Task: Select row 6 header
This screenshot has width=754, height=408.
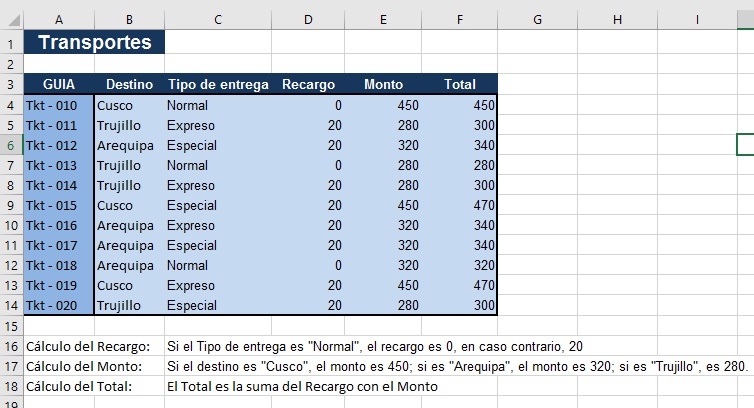Action: pos(11,145)
